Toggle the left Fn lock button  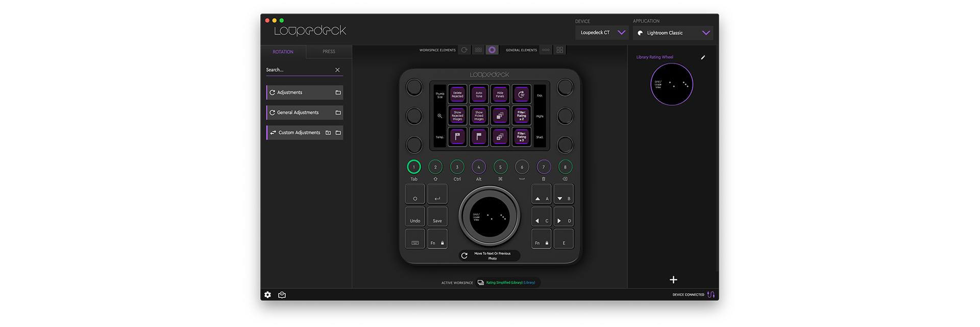(437, 239)
